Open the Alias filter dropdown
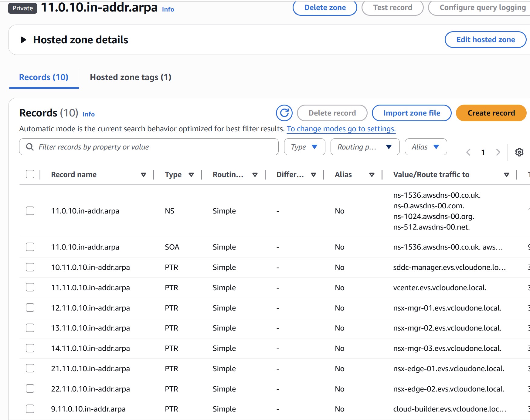 pos(425,147)
